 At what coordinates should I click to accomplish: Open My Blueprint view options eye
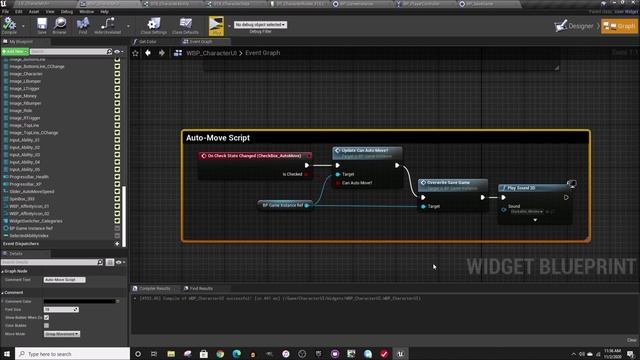click(x=118, y=52)
